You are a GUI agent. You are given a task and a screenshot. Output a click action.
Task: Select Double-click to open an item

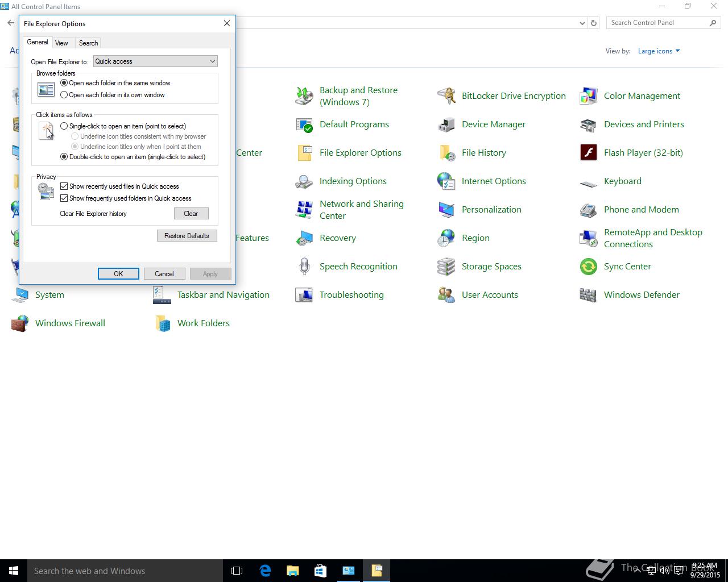[x=64, y=157]
